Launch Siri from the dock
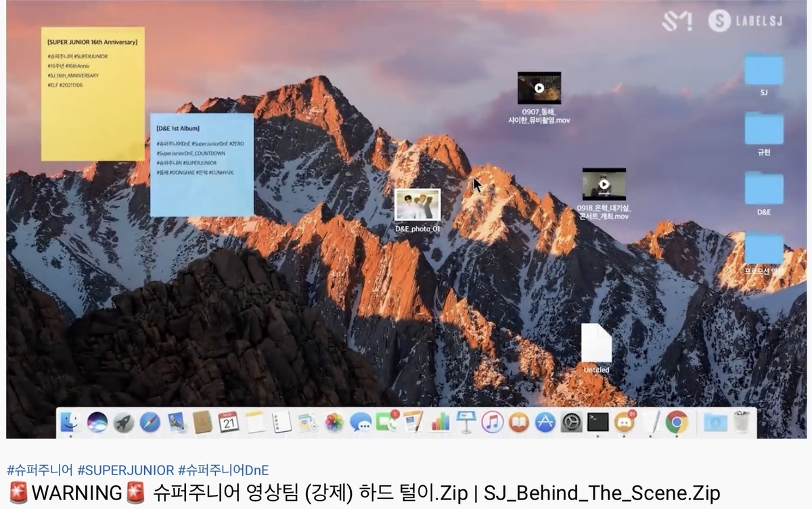Screen dimensions: 812x509 (97, 422)
